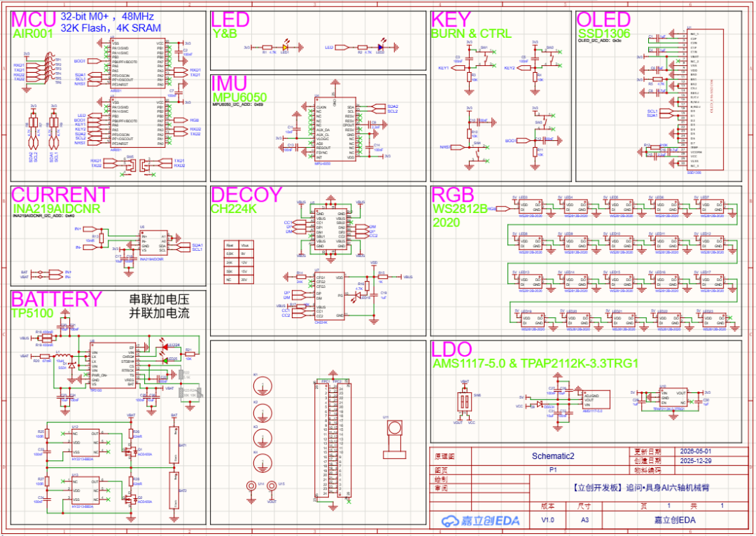The image size is (756, 536).
Task: Select the INA219AIDCNR chip symbol U6
Action: (x=153, y=244)
